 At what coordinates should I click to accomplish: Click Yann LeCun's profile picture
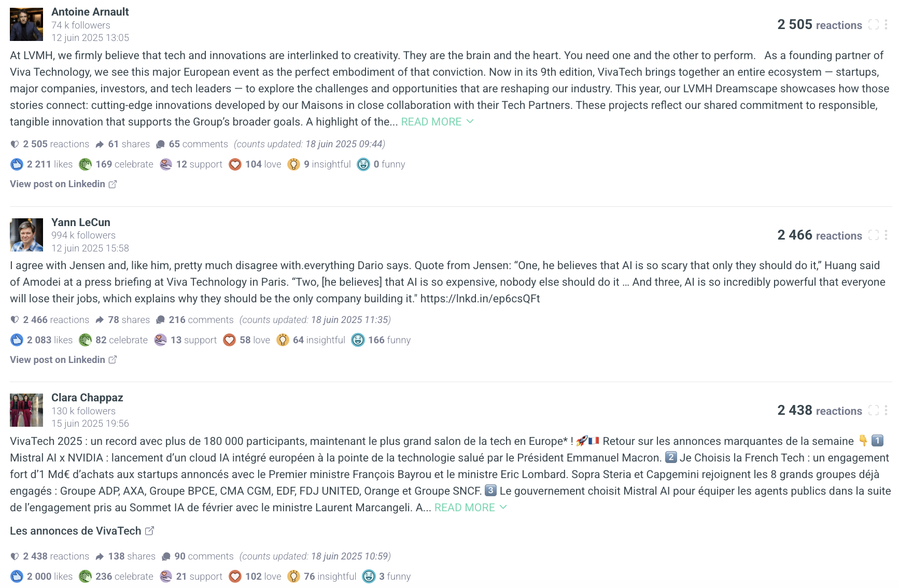point(26,235)
